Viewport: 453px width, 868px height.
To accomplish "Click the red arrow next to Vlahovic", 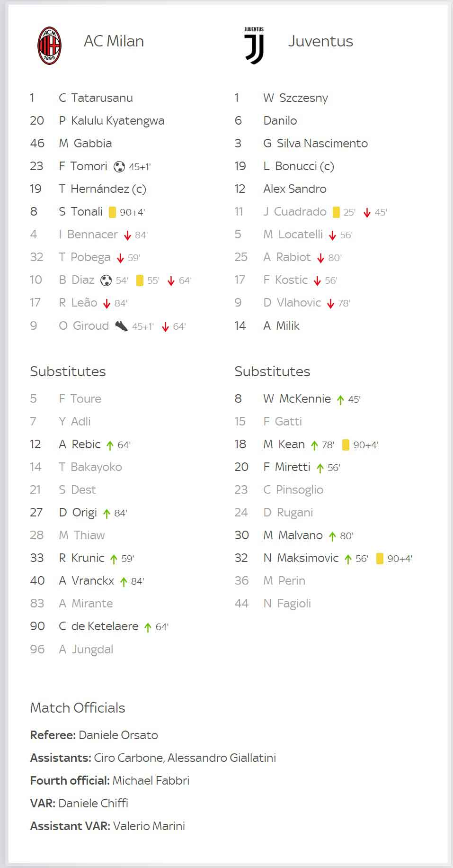I will coord(330,303).
